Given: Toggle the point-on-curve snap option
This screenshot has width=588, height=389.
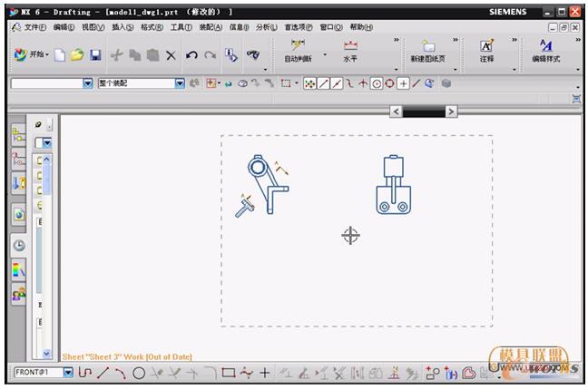Looking at the screenshot, I should (416, 83).
